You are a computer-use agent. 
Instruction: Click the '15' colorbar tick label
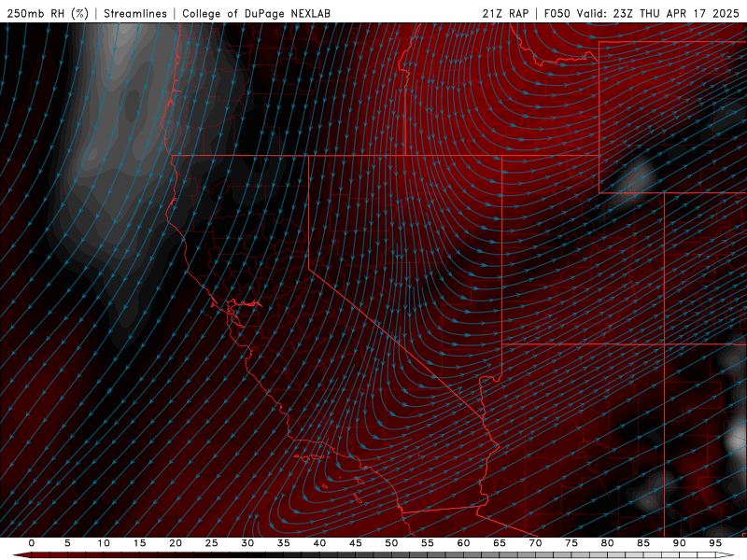point(139,543)
